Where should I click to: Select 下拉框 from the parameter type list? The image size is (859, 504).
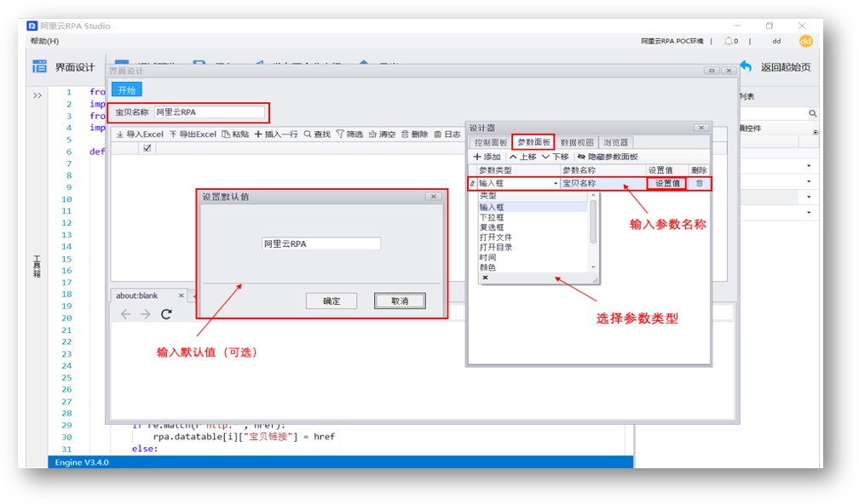[x=533, y=217]
